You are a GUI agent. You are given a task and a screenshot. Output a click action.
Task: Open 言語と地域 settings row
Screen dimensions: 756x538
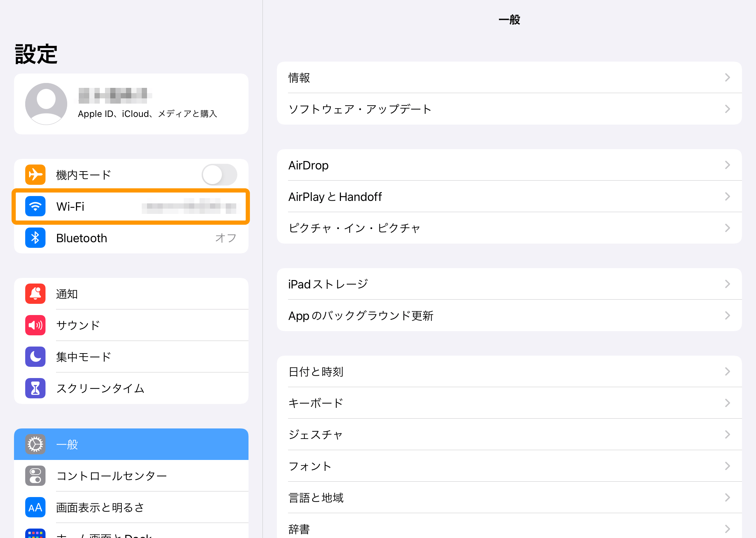pos(509,497)
